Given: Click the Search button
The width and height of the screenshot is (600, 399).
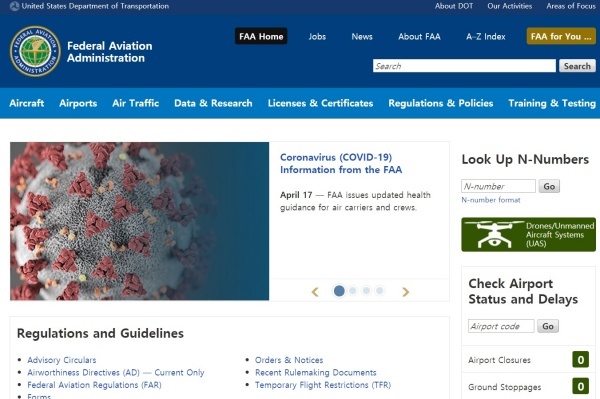Looking at the screenshot, I should pyautogui.click(x=577, y=66).
